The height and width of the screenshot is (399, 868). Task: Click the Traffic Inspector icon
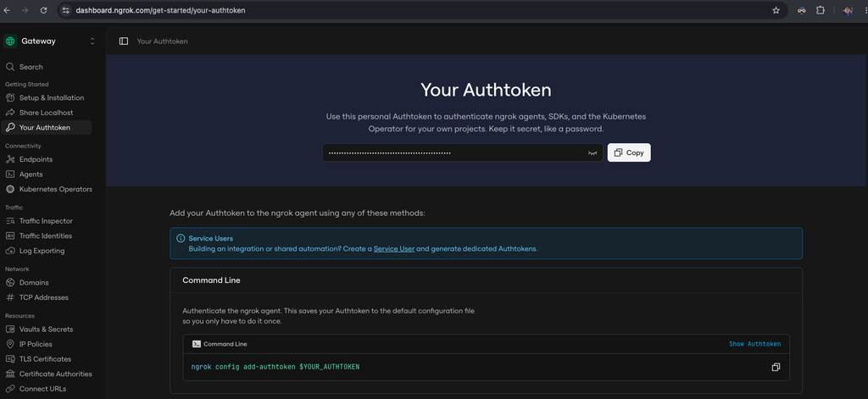pos(10,221)
